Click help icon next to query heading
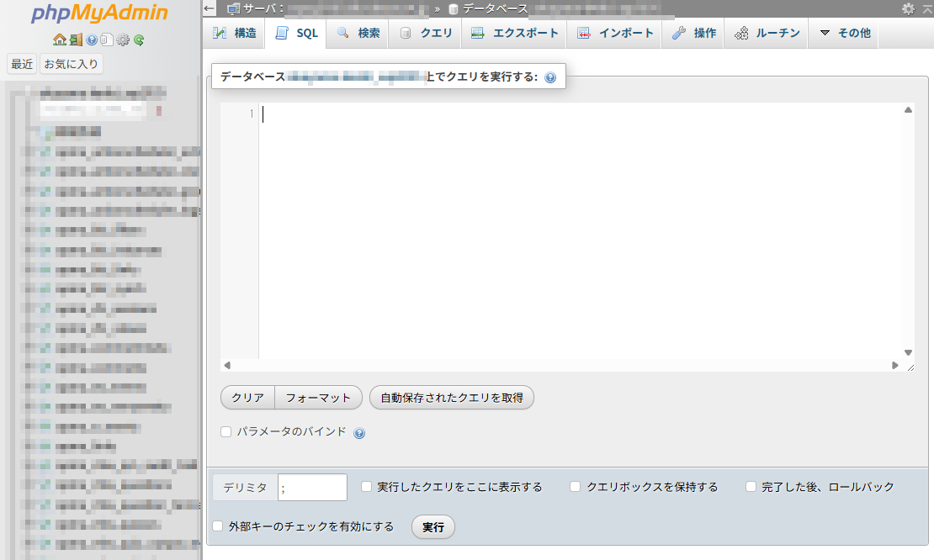Image resolution: width=934 pixels, height=560 pixels. click(x=550, y=77)
